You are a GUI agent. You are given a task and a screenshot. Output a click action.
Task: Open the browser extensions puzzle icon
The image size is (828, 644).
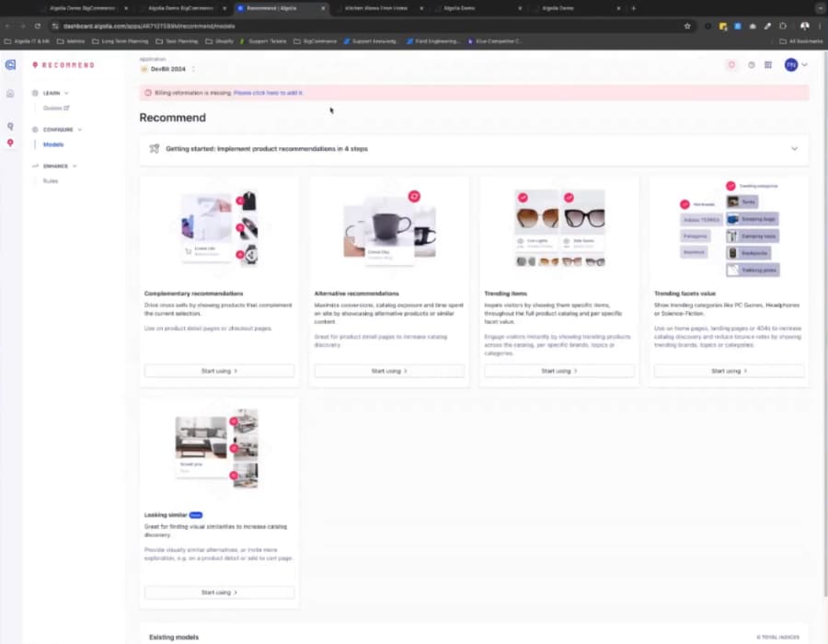783,26
